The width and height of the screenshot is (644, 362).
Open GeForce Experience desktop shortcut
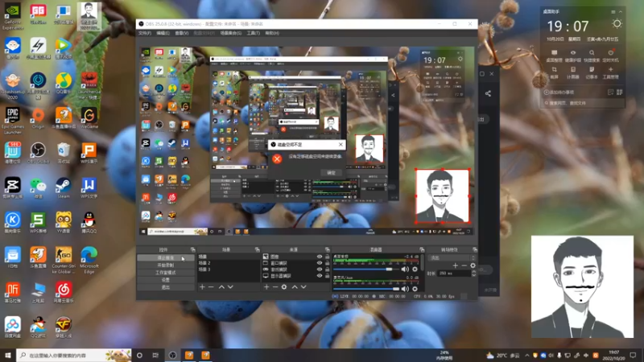[x=13, y=16]
